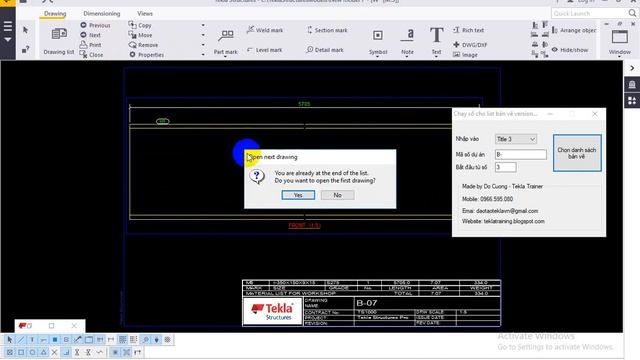
Task: Toggle the dense grid selection switch
Action: tap(122, 340)
